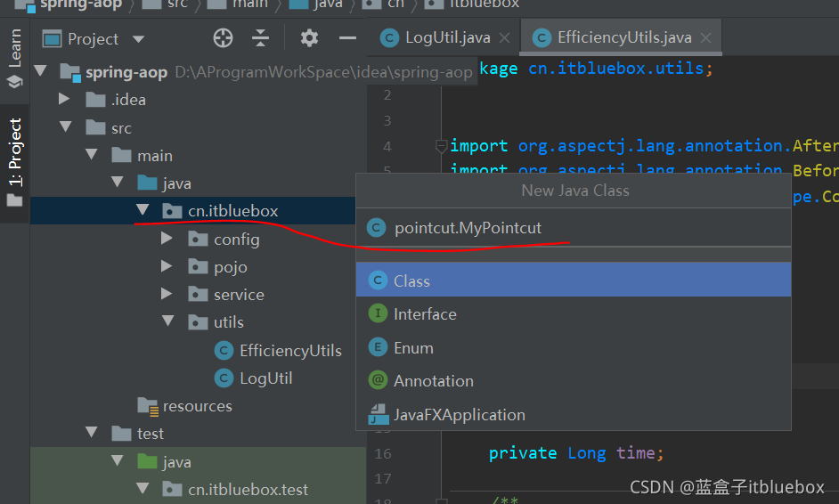
Task: Expand the service package
Action: tap(167, 294)
